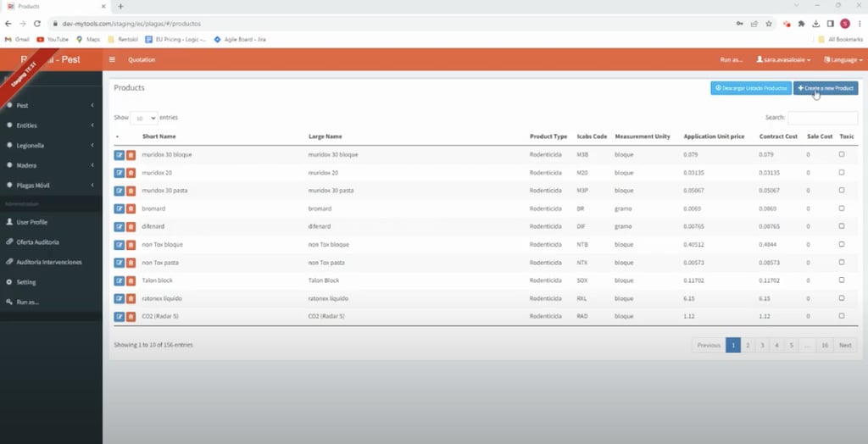The width and height of the screenshot is (868, 444).
Task: Click Descargar Listado Productos button
Action: (751, 88)
